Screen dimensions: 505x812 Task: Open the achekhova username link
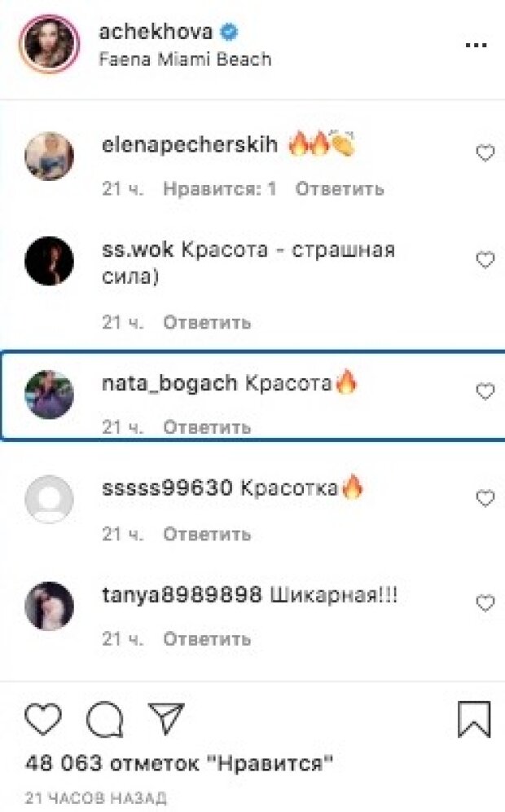pos(156,32)
